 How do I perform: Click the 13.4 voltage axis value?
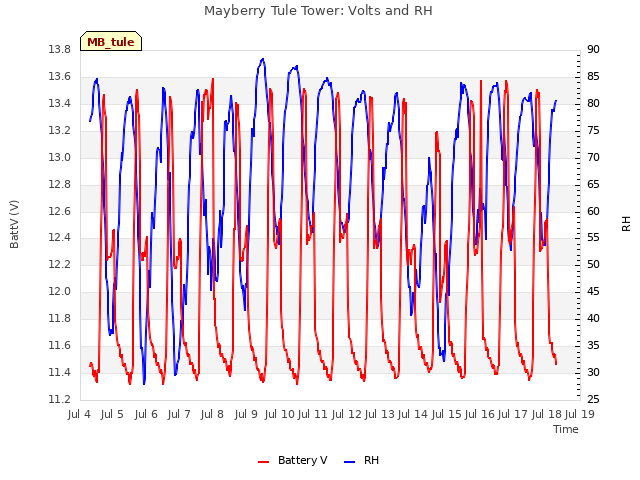click(60, 104)
